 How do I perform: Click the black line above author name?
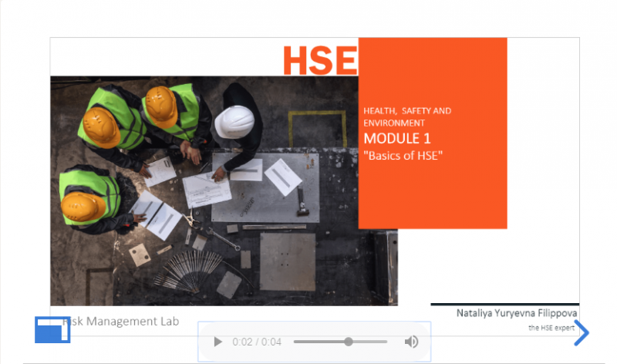[504, 304]
